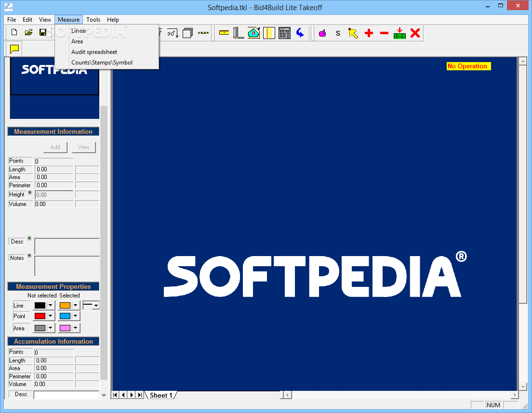Click the magenta stamp icon
Image resolution: width=532 pixels, height=413 pixels.
322,33
